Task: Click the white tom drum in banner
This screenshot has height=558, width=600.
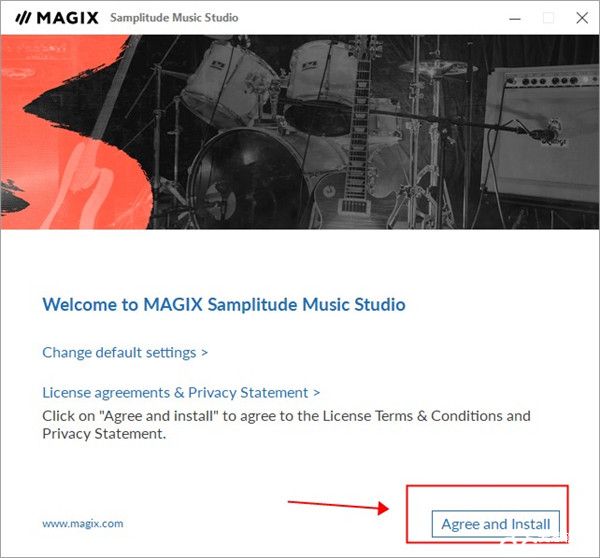Action: click(x=230, y=83)
